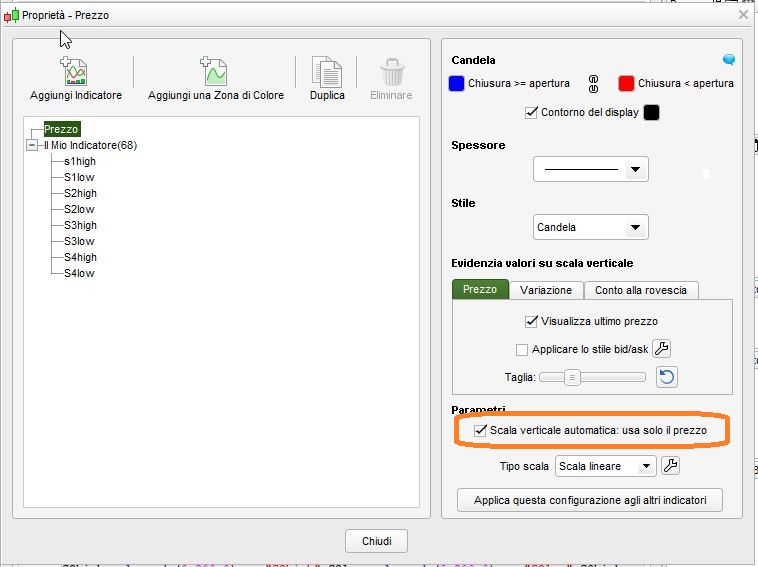
Task: Click the Chiudi button
Action: tap(377, 541)
